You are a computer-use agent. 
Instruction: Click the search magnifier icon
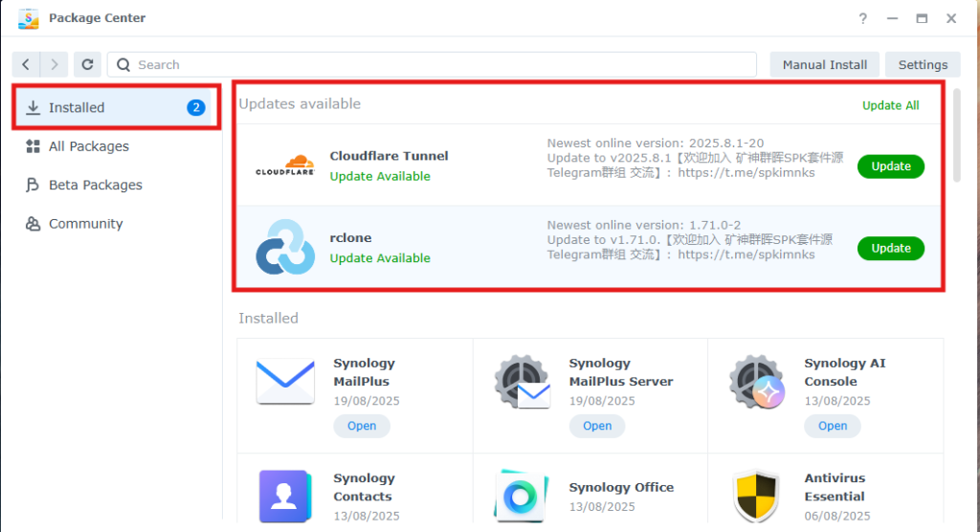click(123, 64)
